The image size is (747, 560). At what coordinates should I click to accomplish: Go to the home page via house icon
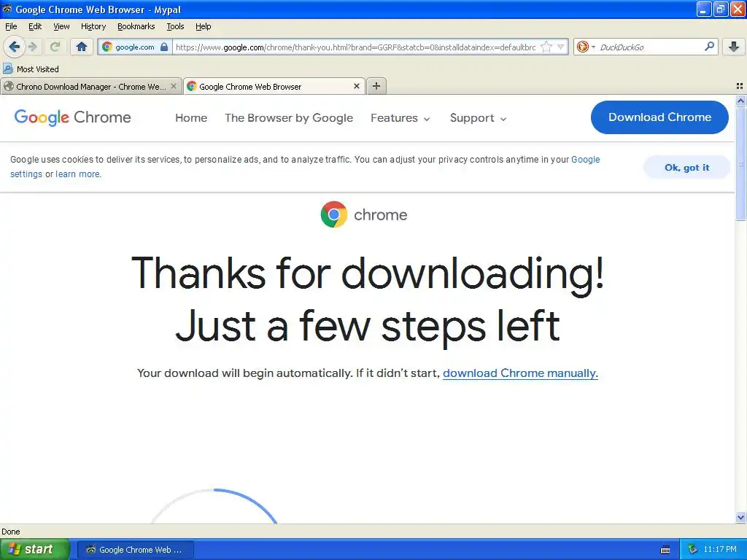coord(82,47)
